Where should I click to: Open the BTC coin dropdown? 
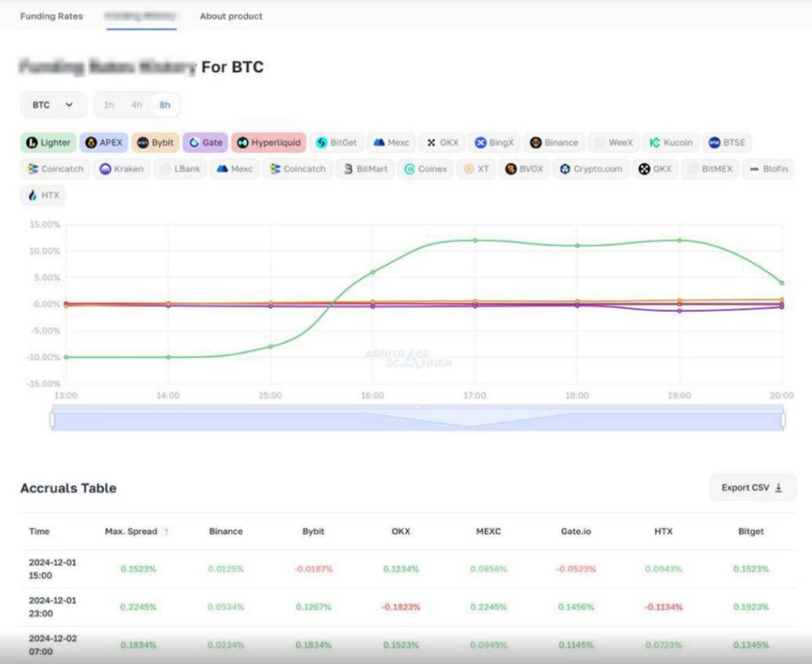coord(53,105)
